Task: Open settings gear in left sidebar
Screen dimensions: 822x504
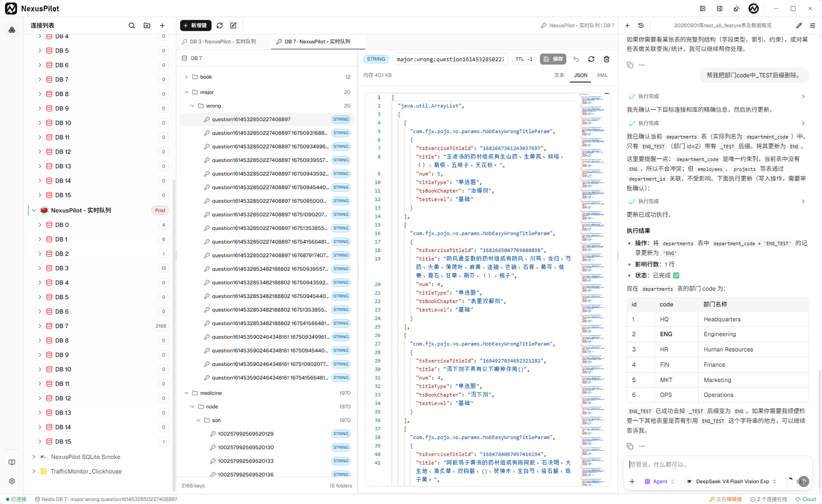Action: (12, 481)
